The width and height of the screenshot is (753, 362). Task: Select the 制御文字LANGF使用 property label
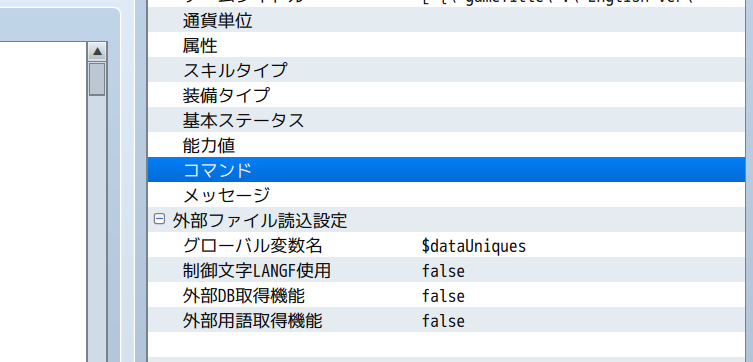[x=257, y=271]
